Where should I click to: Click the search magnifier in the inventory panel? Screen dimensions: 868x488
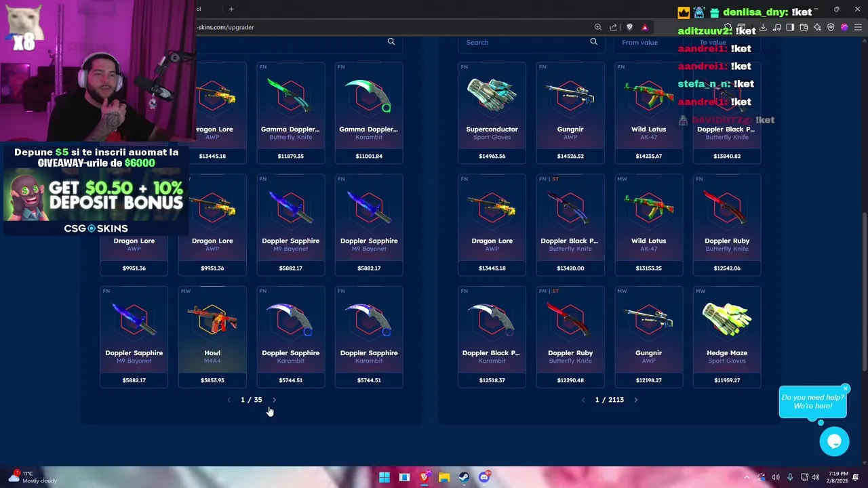391,42
